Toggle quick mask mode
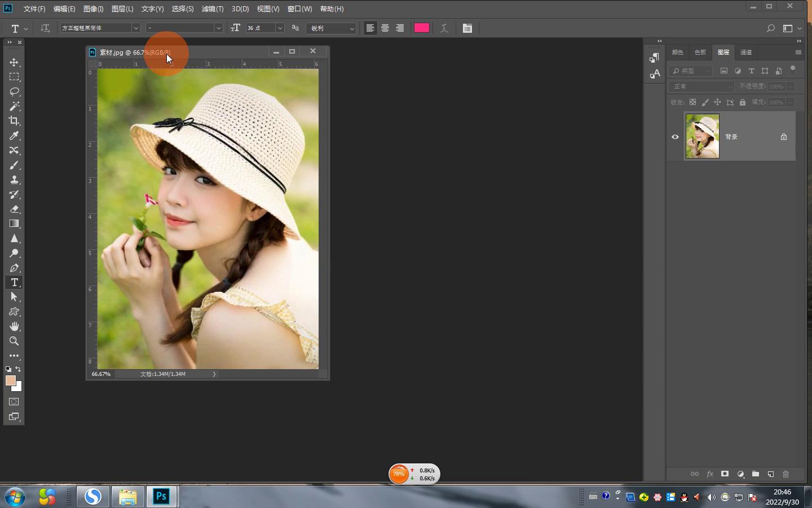This screenshot has width=812, height=508. tap(14, 402)
